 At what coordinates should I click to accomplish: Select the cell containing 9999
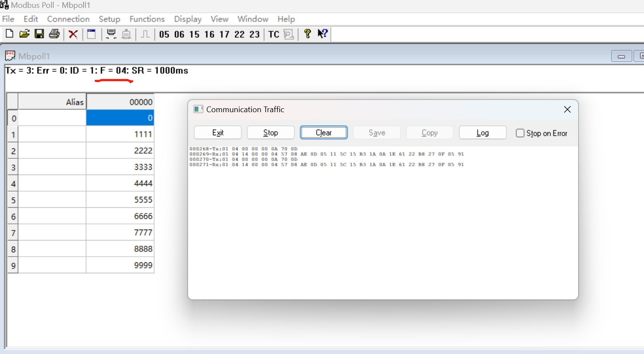tap(120, 265)
